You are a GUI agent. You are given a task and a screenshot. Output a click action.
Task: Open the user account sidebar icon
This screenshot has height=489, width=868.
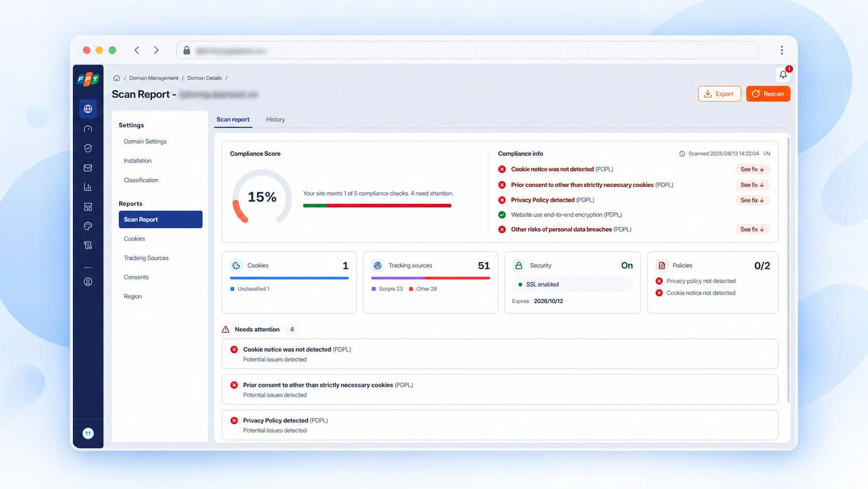[88, 282]
